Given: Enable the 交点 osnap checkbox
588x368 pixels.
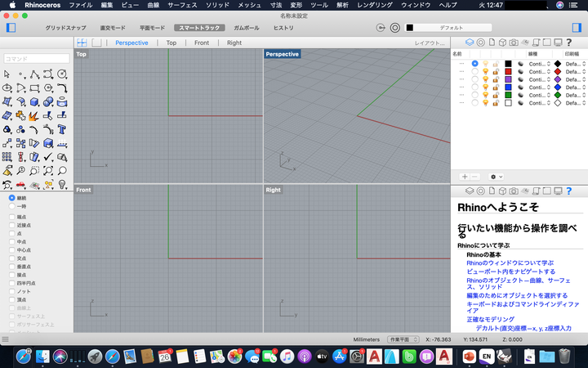Looking at the screenshot, I should [11, 258].
